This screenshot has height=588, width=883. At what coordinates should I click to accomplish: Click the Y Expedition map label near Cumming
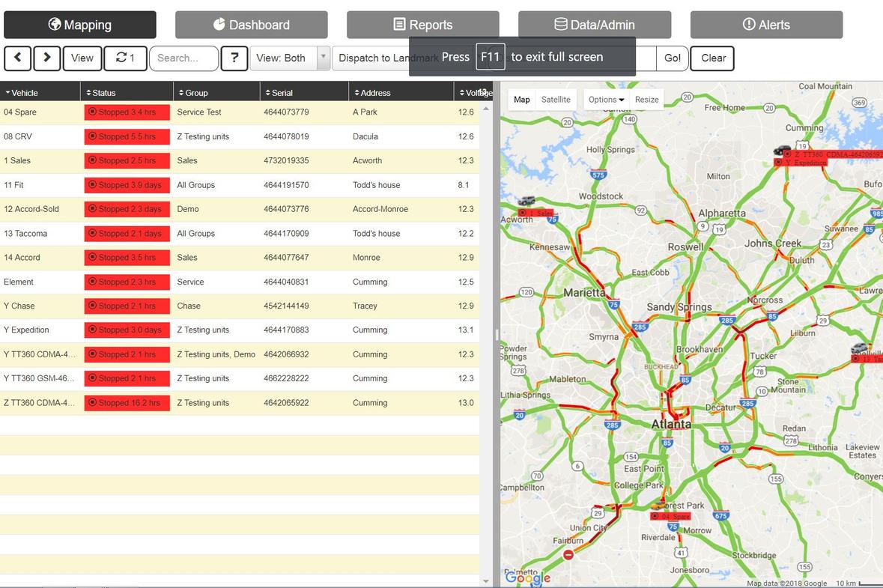coord(800,163)
